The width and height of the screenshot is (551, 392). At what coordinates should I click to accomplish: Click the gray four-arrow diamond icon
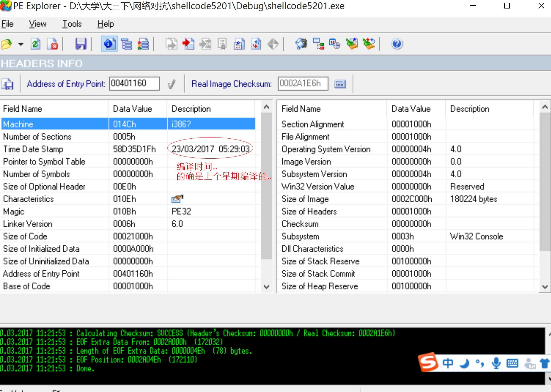273,44
